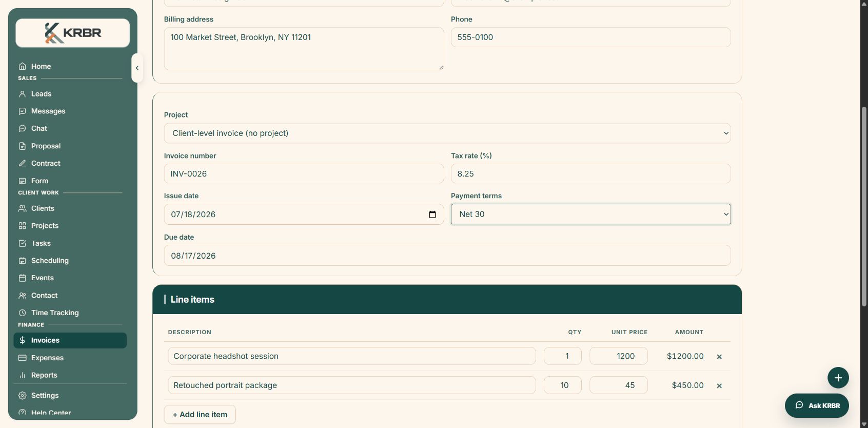
Task: Click the unit price field showing 45
Action: pyautogui.click(x=619, y=385)
